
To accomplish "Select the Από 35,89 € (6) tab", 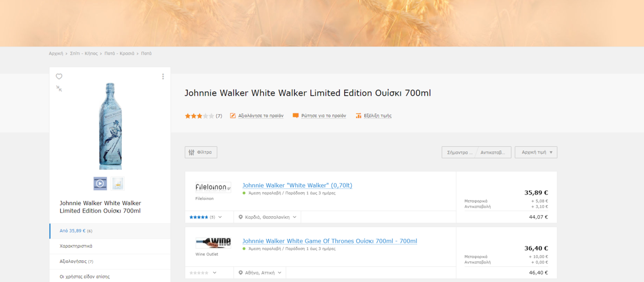I will coord(110,231).
